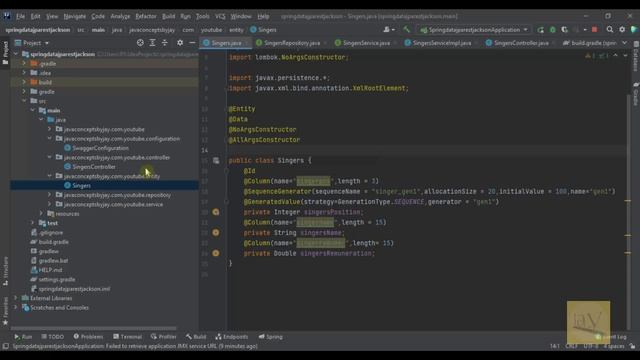This screenshot has width=640, height=360.
Task: Start debugging with the green bug icon
Action: tap(552, 29)
